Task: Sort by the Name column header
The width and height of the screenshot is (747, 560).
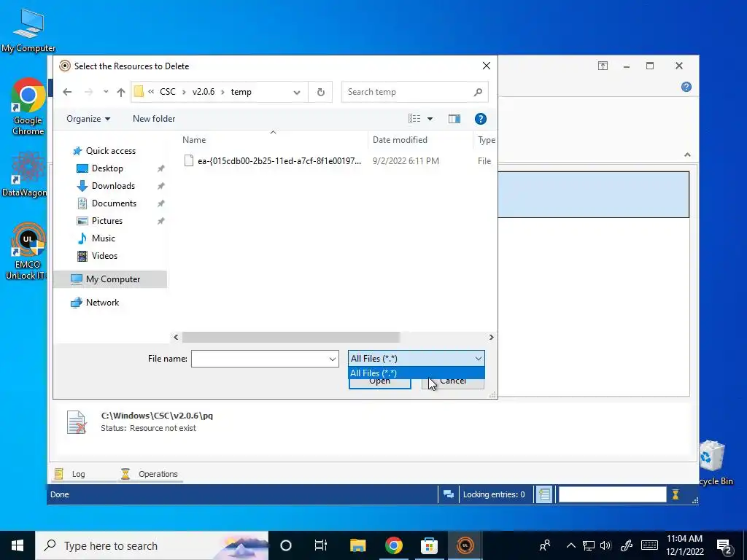Action: [194, 140]
